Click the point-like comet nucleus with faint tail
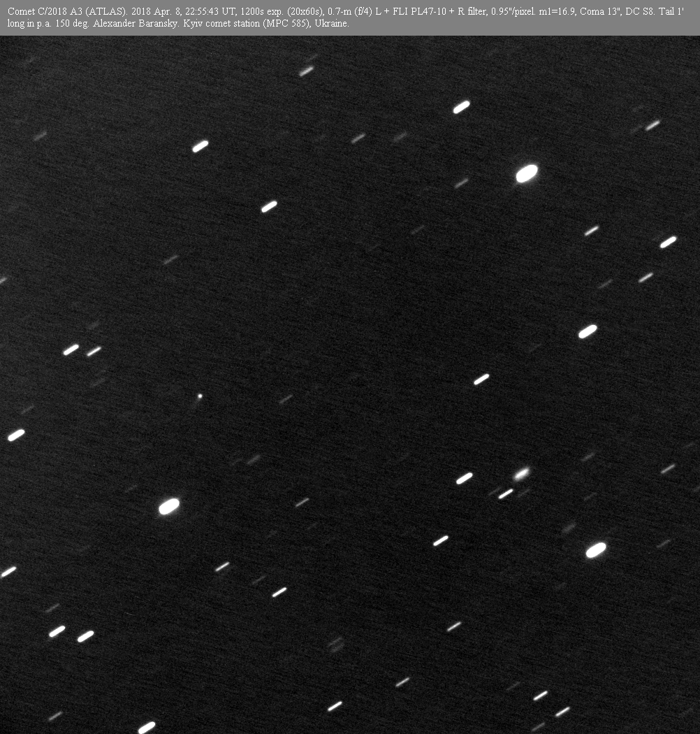The width and height of the screenshot is (700, 734). (x=200, y=396)
